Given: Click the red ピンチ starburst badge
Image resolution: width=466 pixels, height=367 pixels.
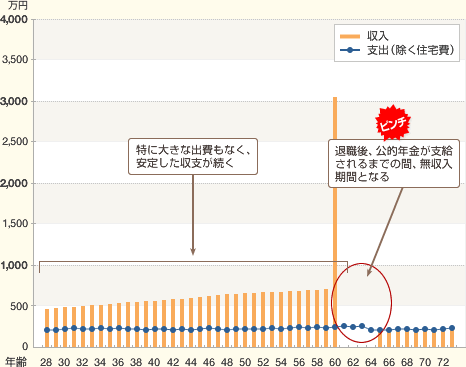Looking at the screenshot, I should click(393, 123).
